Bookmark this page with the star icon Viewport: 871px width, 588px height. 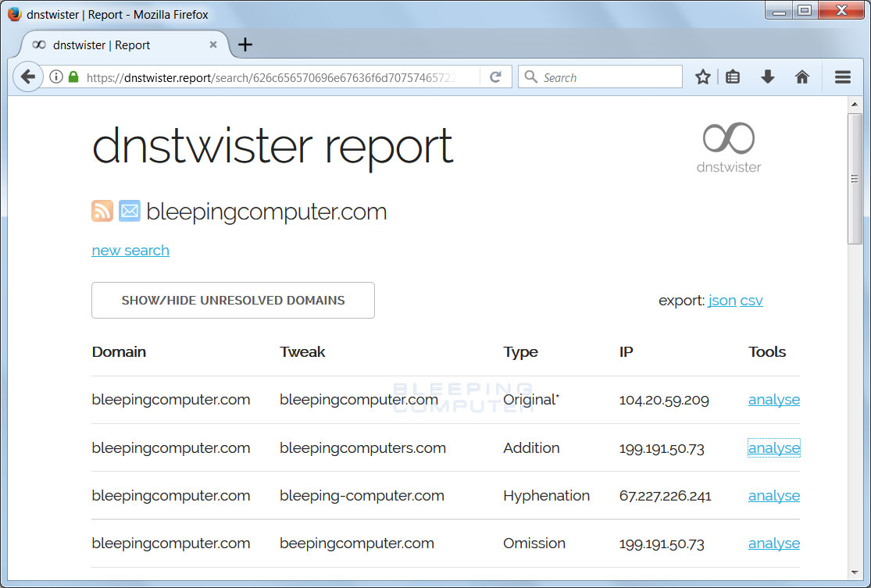tap(703, 77)
